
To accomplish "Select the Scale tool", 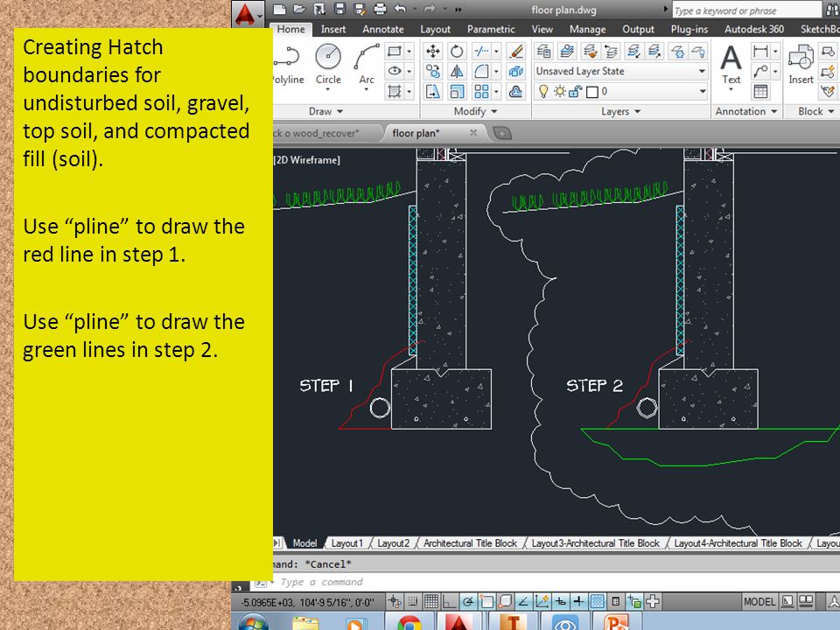I will [457, 92].
